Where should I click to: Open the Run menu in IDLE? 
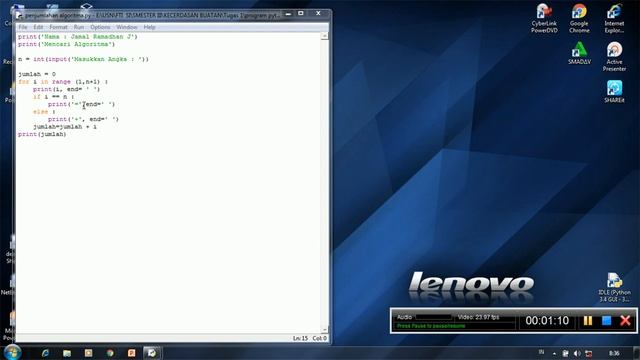(x=79, y=27)
